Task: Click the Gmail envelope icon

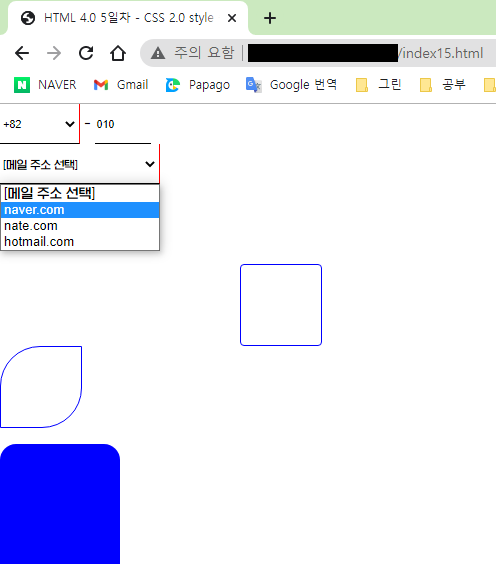Action: [101, 85]
